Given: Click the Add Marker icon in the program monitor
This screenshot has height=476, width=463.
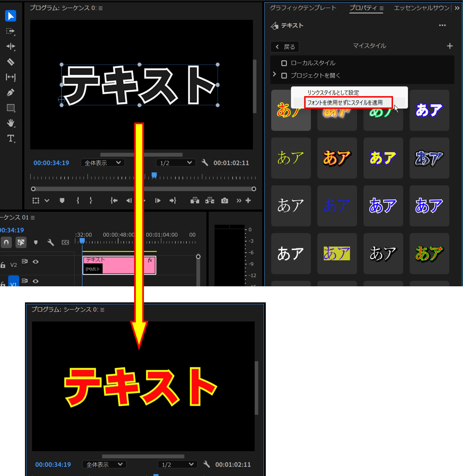Looking at the screenshot, I should [62, 201].
